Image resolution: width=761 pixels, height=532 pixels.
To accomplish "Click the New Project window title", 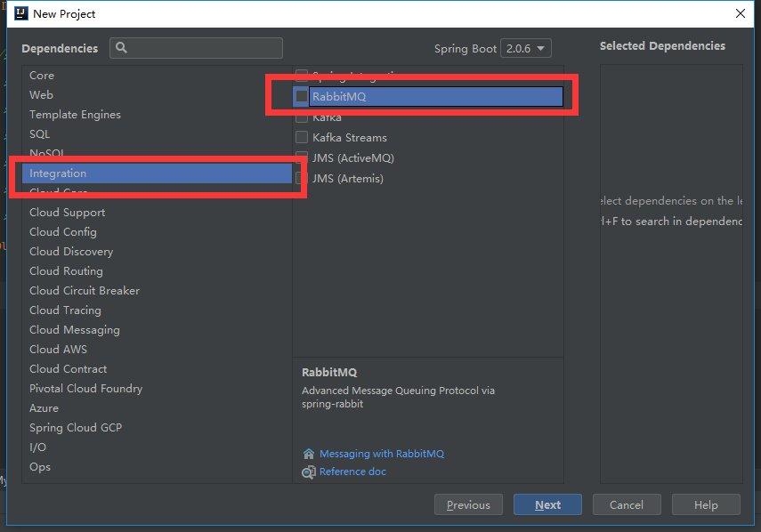I will (64, 14).
